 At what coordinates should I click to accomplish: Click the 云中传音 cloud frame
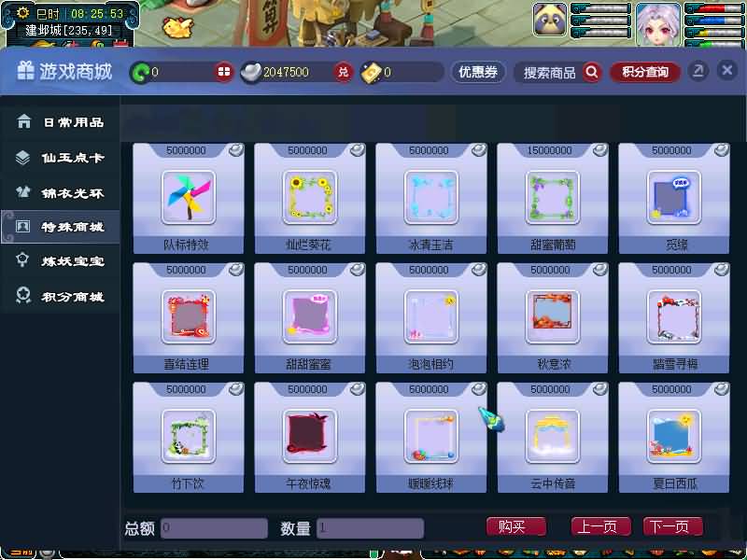click(x=552, y=437)
